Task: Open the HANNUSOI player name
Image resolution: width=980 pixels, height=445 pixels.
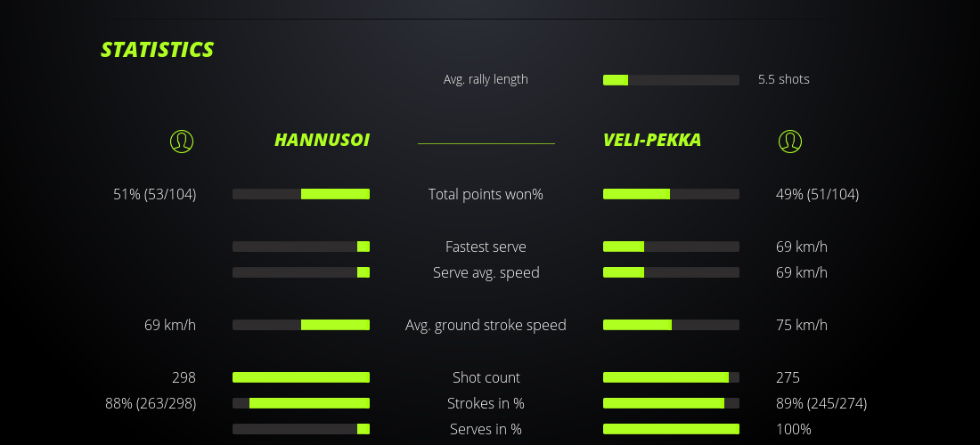Action: pyautogui.click(x=322, y=141)
